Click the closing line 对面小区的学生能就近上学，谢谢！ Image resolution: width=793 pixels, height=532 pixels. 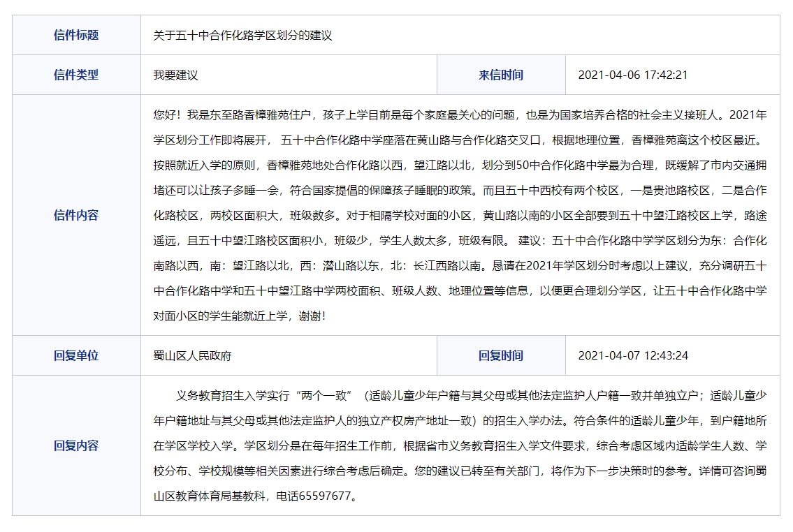[240, 316]
